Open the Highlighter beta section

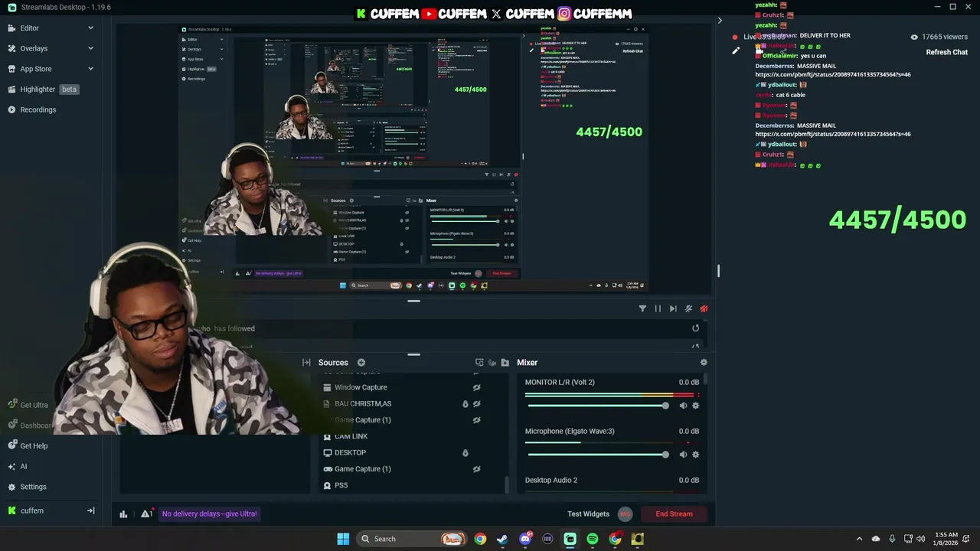click(51, 89)
